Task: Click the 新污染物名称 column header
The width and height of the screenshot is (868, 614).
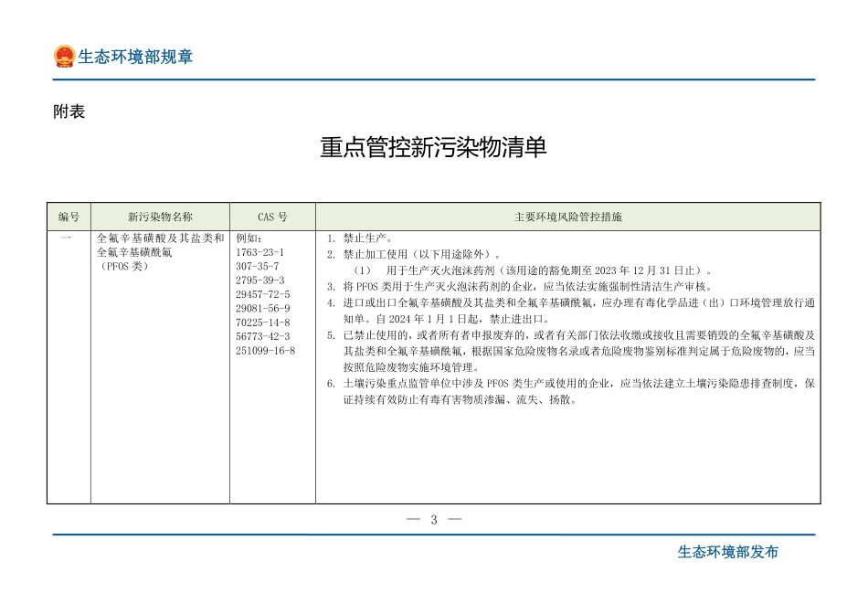Action: [160, 217]
